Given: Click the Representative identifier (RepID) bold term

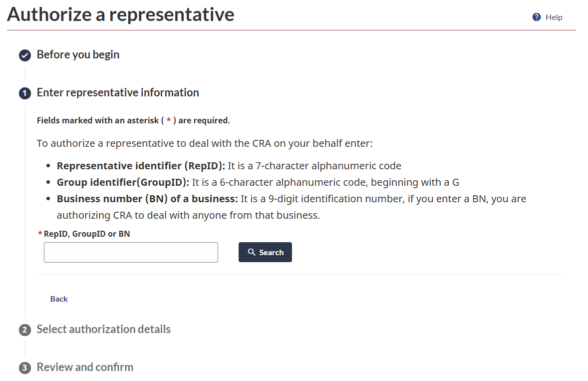Looking at the screenshot, I should click(141, 166).
